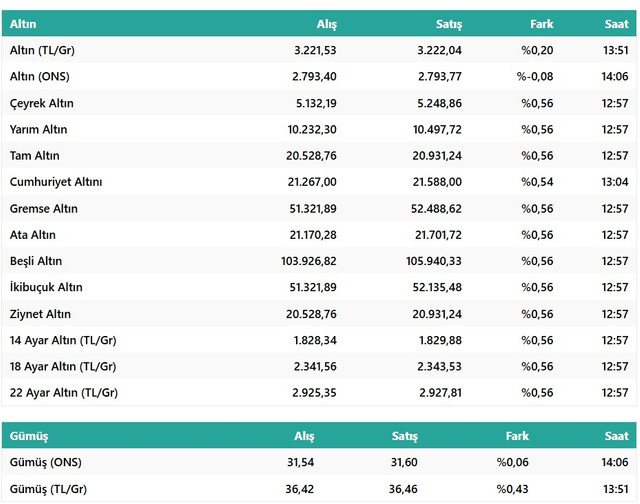The width and height of the screenshot is (640, 504).
Task: Open the Altın (ONS) link
Action: [x=39, y=77]
